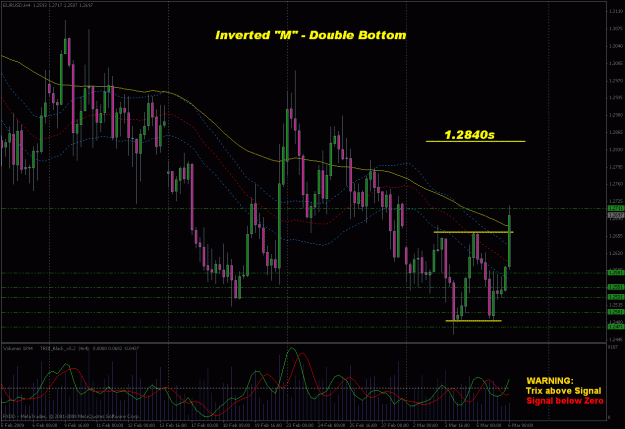Image resolution: width=625 pixels, height=429 pixels.
Task: Click the '6 Mar 00:00' time axis label
Action: pos(521,425)
